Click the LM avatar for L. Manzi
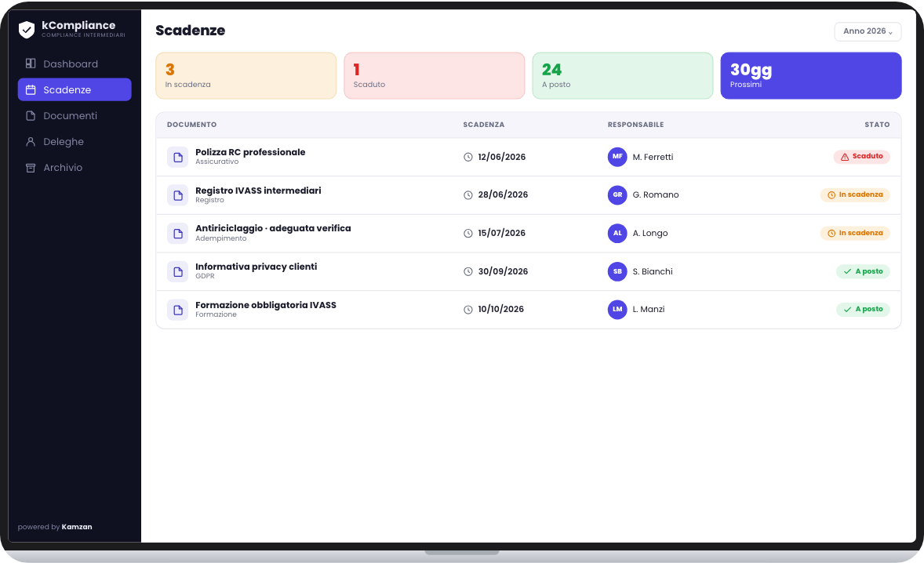The width and height of the screenshot is (924, 563). (617, 309)
